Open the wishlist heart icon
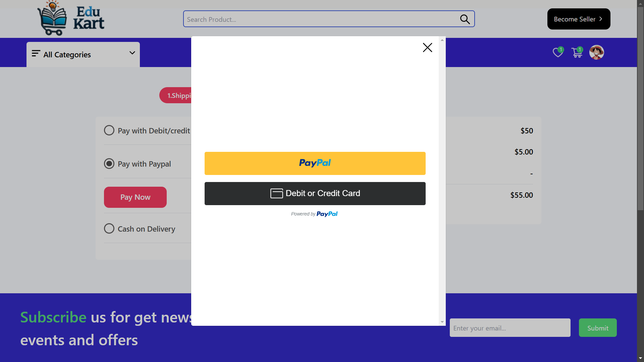This screenshot has height=362, width=644. (558, 52)
